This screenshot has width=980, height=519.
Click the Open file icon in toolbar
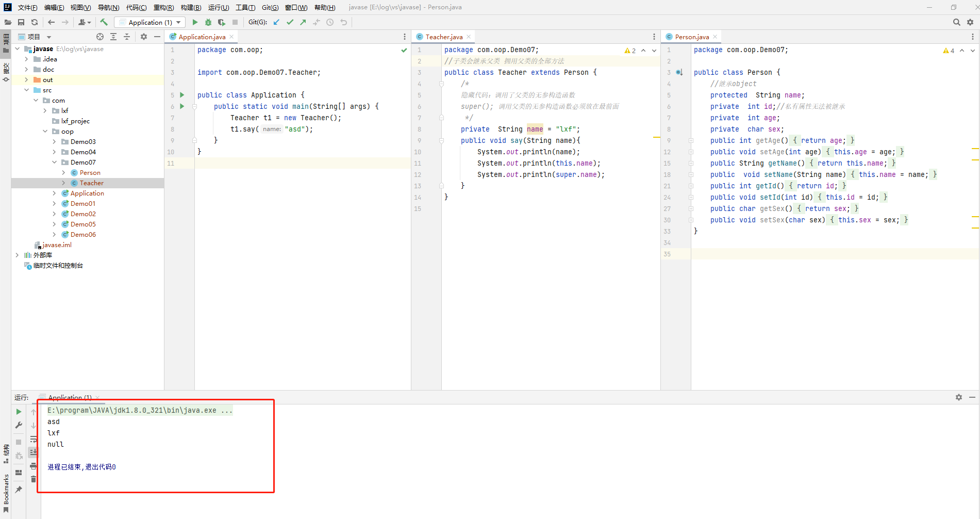tap(8, 22)
